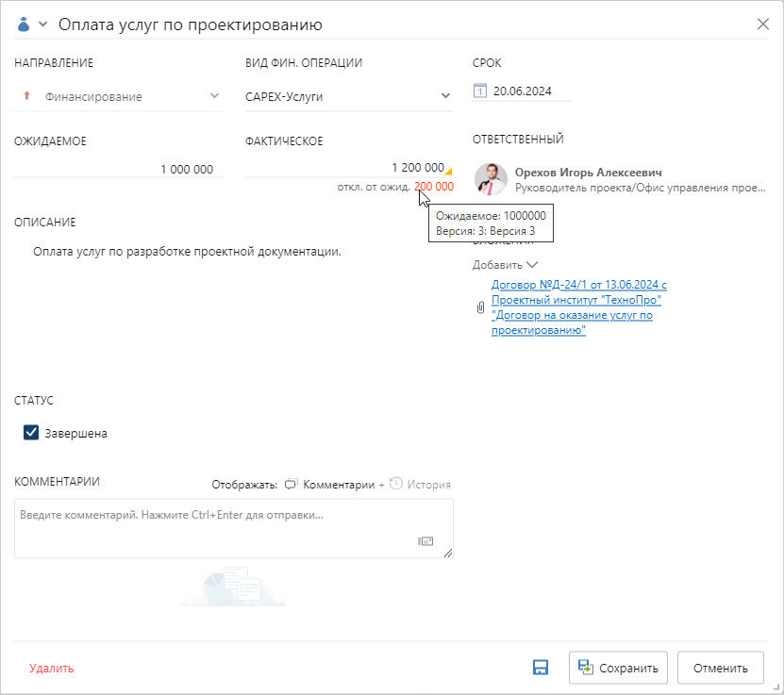Click the paperclip attachment icon

point(480,307)
